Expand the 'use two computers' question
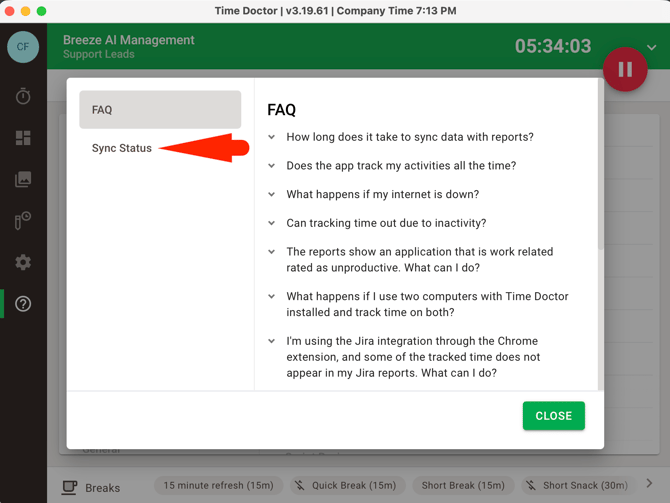 (x=418, y=304)
